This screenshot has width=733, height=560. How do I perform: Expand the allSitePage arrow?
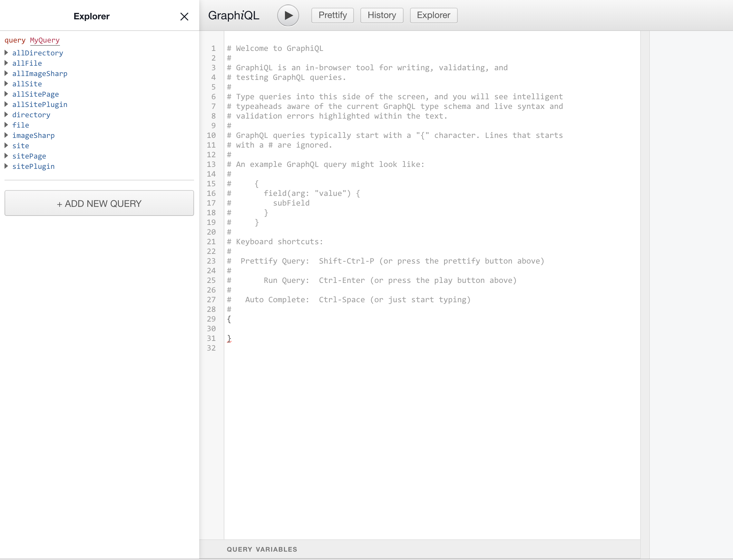(6, 94)
